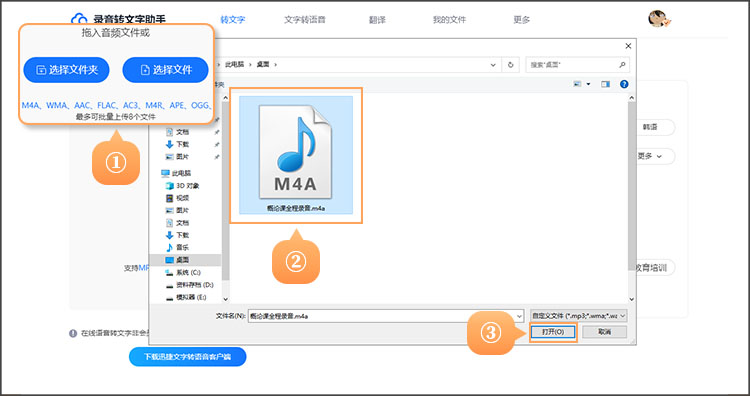This screenshot has height=396, width=750.
Task: Select the M4A file 概论课全程录音.m4a thumbnail
Action: pyautogui.click(x=296, y=154)
